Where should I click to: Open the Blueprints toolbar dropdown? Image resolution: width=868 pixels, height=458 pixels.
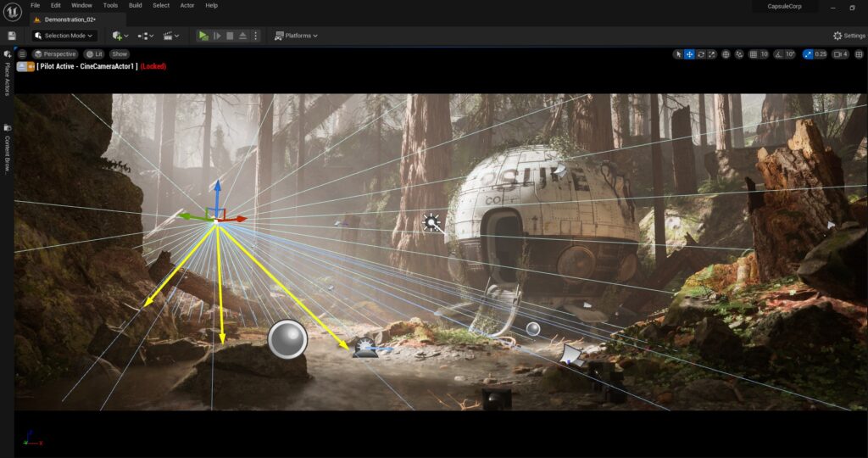146,36
